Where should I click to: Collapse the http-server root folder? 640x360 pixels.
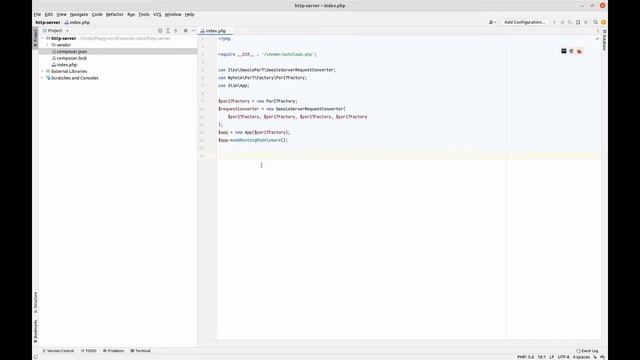42,38
